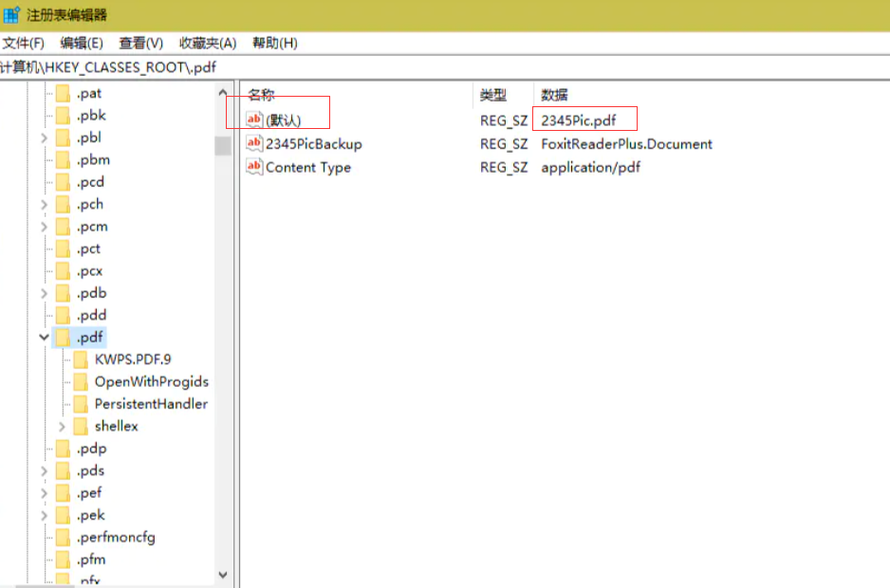Select the .pbm folder icon
This screenshot has width=890, height=588.
click(x=63, y=160)
